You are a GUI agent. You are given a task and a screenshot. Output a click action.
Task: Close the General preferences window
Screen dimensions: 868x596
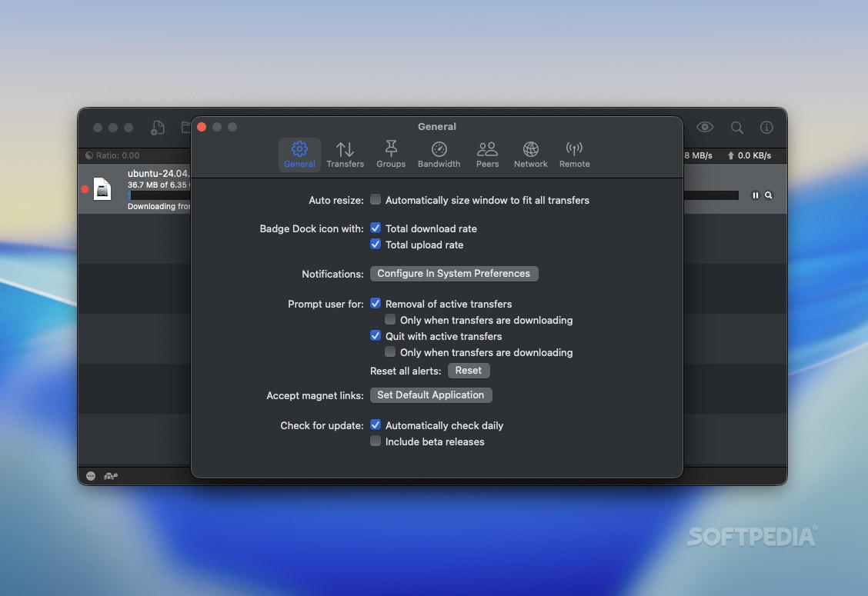pos(202,128)
